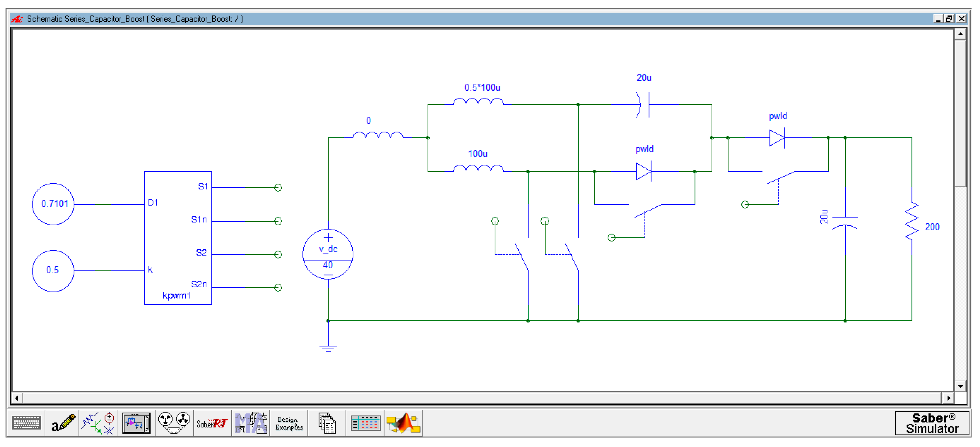Click the pencil text editor icon
The height and width of the screenshot is (447, 980).
63,423
